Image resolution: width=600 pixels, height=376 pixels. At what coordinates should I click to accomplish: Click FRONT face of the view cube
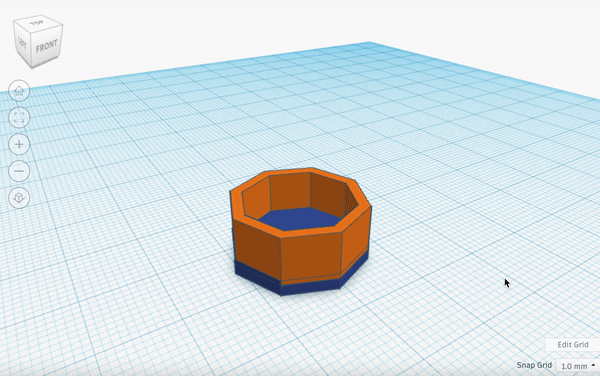(46, 46)
